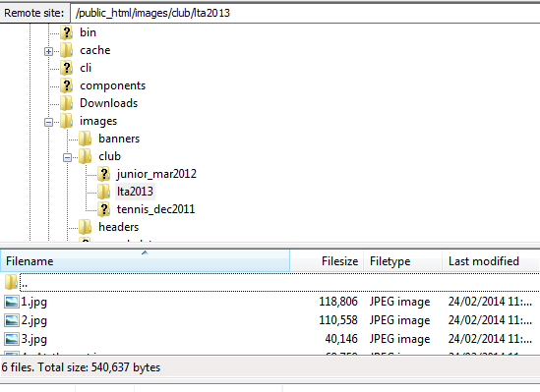Click the tennis_dec2011 folder question-mark icon
540x392 pixels.
103,209
